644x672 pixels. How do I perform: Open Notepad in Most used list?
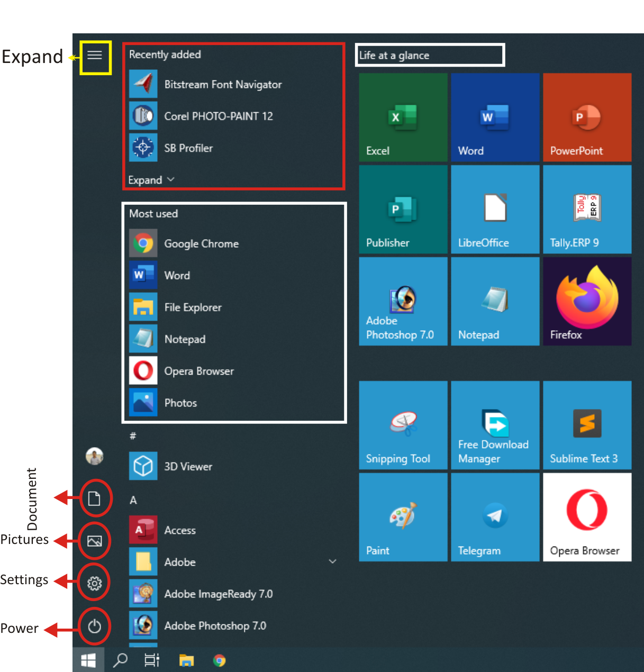pyautogui.click(x=235, y=339)
